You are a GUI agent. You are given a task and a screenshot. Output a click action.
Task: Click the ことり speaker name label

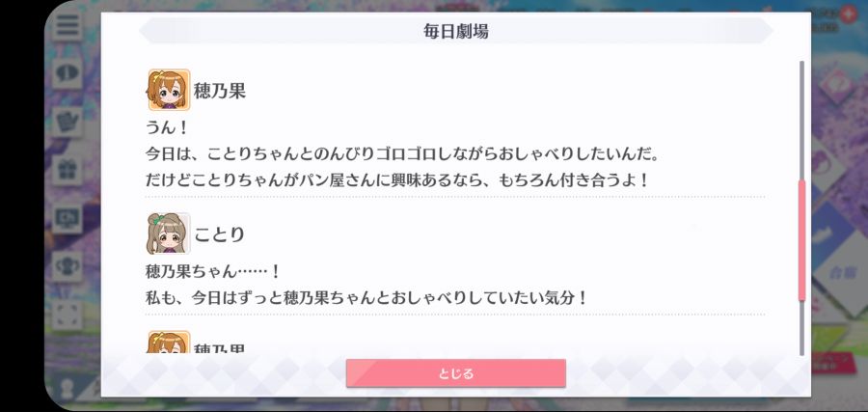[219, 234]
